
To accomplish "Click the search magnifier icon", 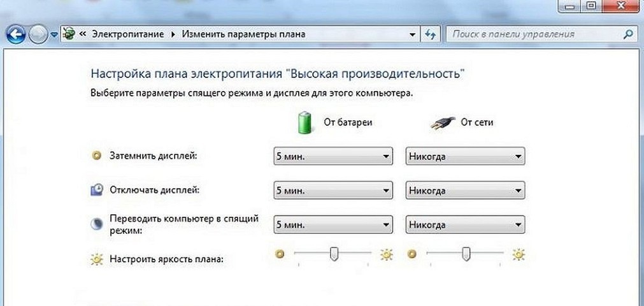I will (x=628, y=34).
